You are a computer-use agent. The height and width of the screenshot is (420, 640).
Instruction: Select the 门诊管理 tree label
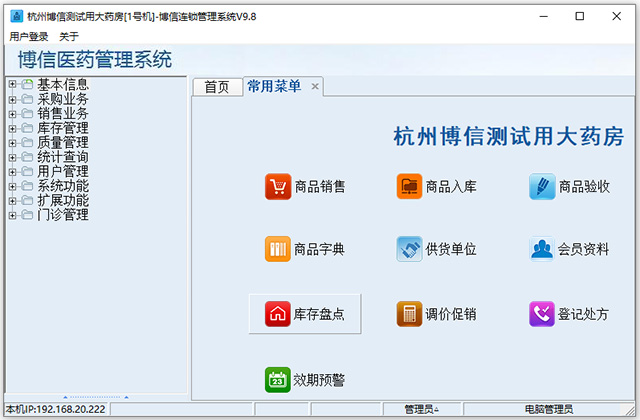63,215
